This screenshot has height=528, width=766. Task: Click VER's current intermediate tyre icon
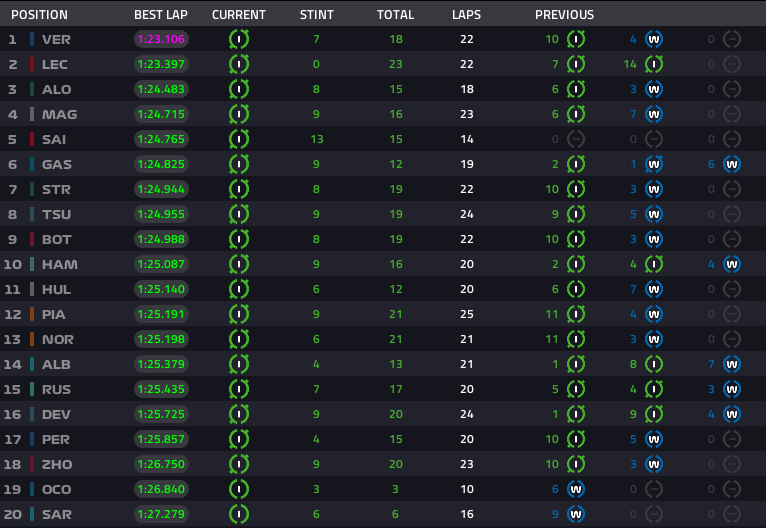tap(239, 39)
